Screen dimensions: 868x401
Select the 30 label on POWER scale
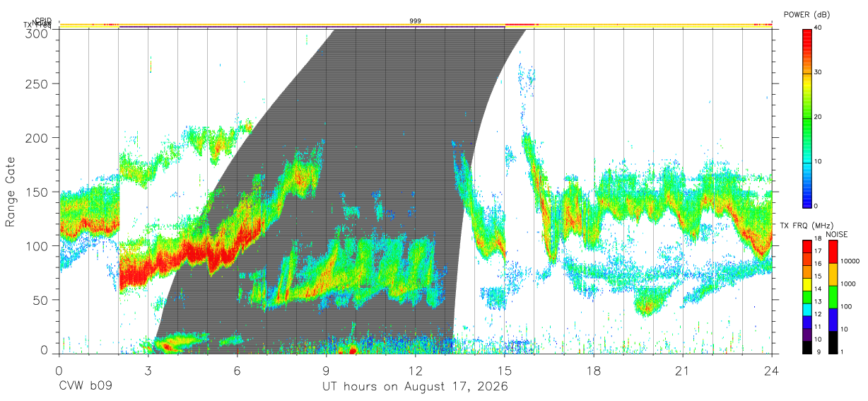(x=819, y=72)
